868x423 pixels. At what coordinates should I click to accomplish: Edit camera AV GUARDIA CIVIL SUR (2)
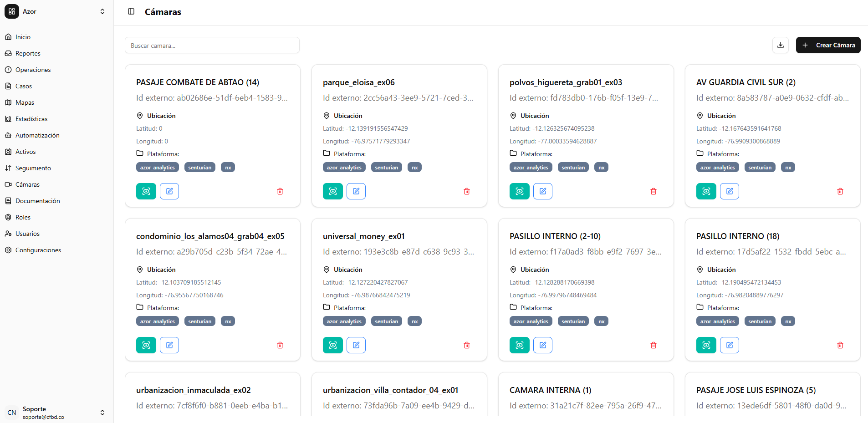pos(730,191)
